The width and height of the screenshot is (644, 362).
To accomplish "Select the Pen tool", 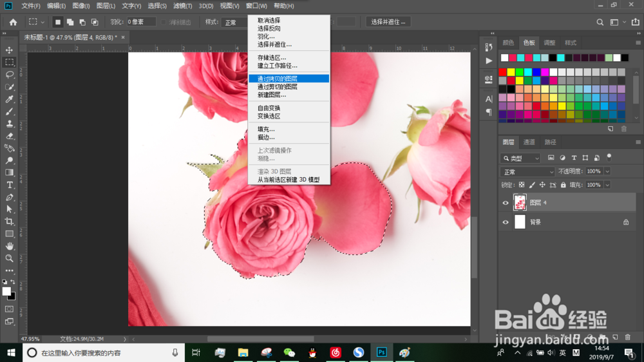I will [x=9, y=197].
